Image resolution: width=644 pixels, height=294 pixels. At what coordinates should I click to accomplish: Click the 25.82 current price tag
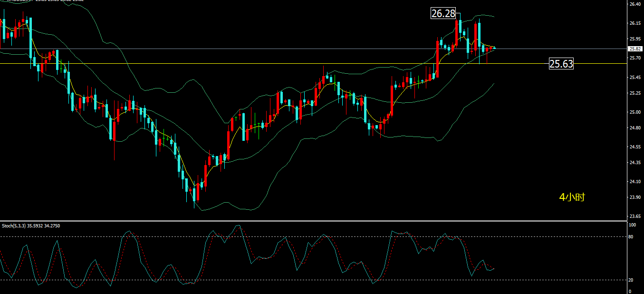tap(634, 49)
